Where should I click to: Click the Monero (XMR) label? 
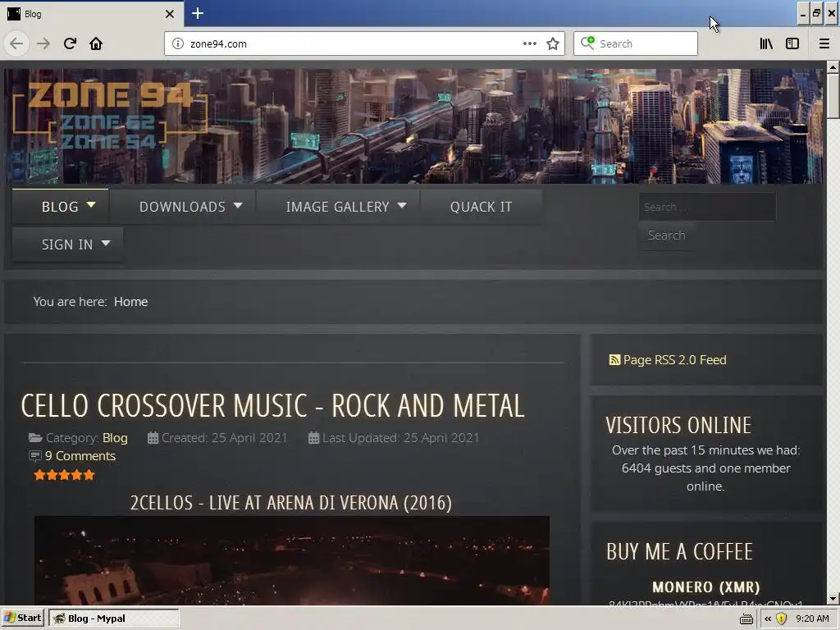tap(706, 587)
